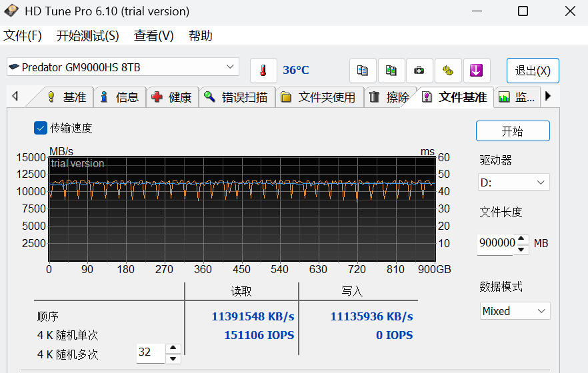Show earlier tabs with the left arrow
Image resolution: width=588 pixels, height=373 pixels.
point(15,96)
